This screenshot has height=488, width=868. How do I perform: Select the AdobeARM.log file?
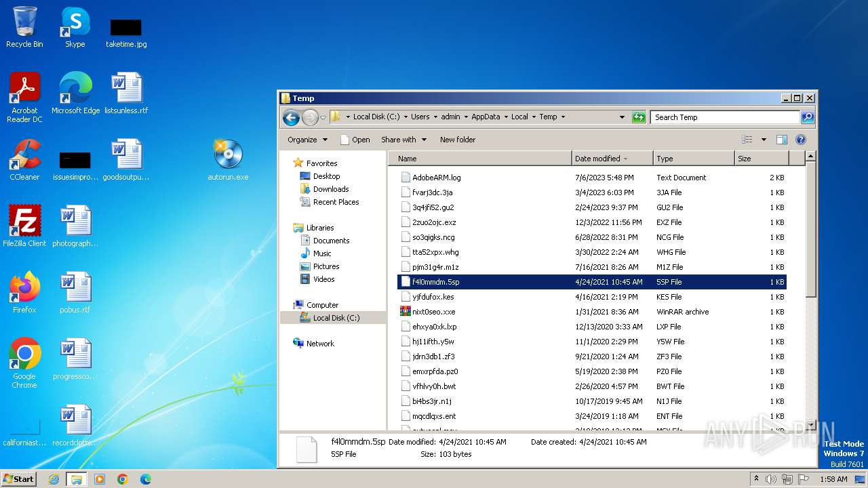(x=592, y=178)
